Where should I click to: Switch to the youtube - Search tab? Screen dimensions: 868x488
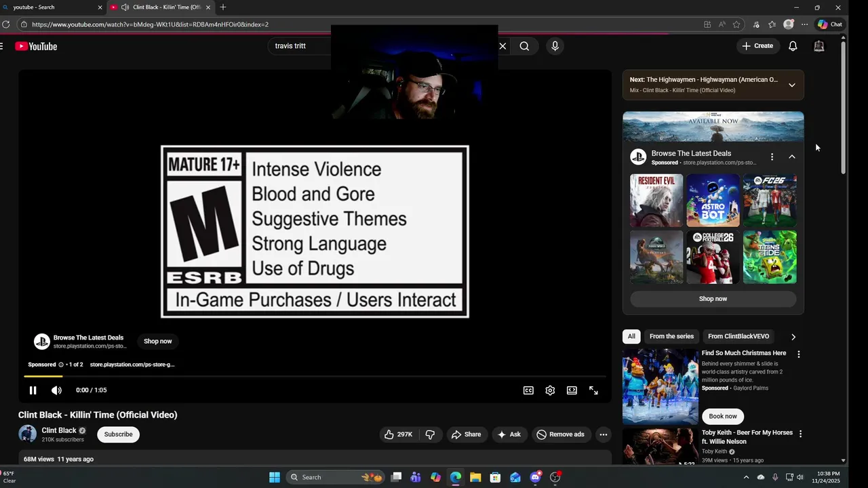[53, 7]
